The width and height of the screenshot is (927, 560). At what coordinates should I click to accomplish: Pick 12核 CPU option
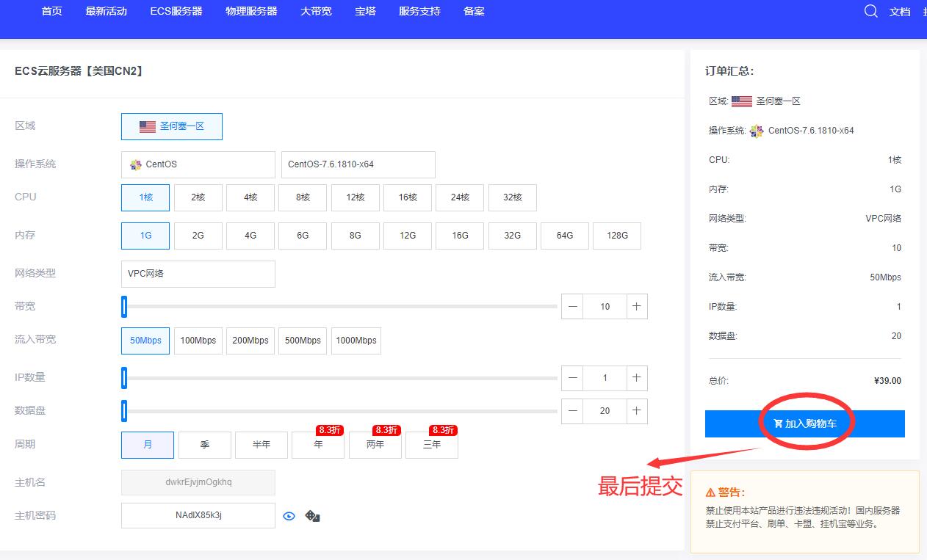coord(356,197)
